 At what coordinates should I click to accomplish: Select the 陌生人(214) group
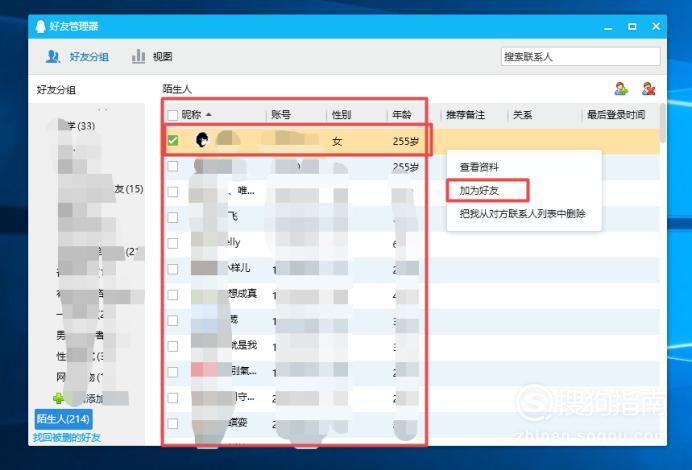[x=64, y=419]
